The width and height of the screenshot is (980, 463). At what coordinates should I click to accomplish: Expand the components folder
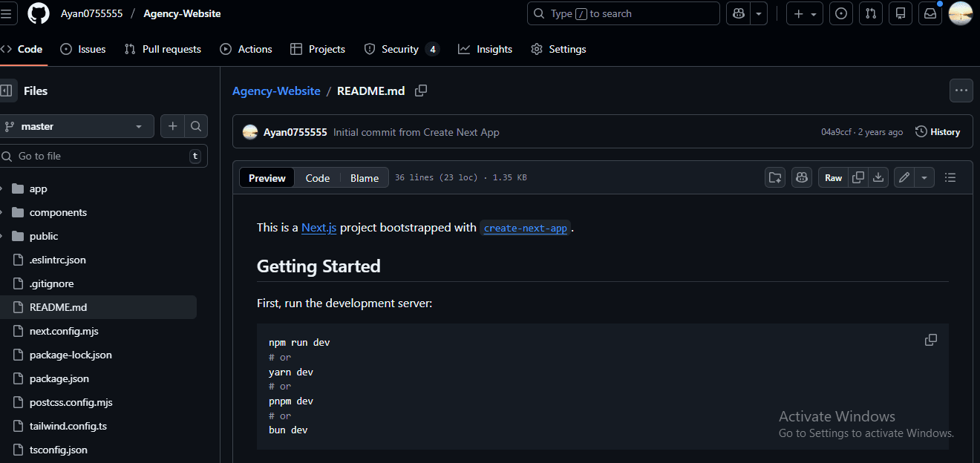tap(58, 212)
